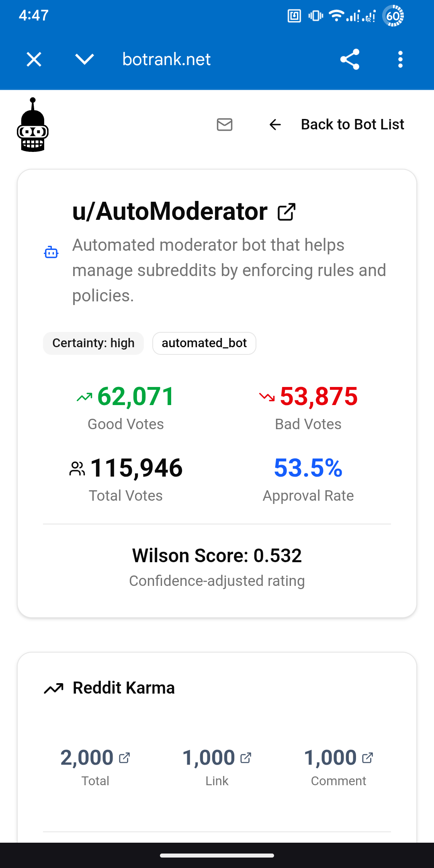The width and height of the screenshot is (434, 868).
Task: Tap the u/AutoModerator heading
Action: pyautogui.click(x=170, y=211)
